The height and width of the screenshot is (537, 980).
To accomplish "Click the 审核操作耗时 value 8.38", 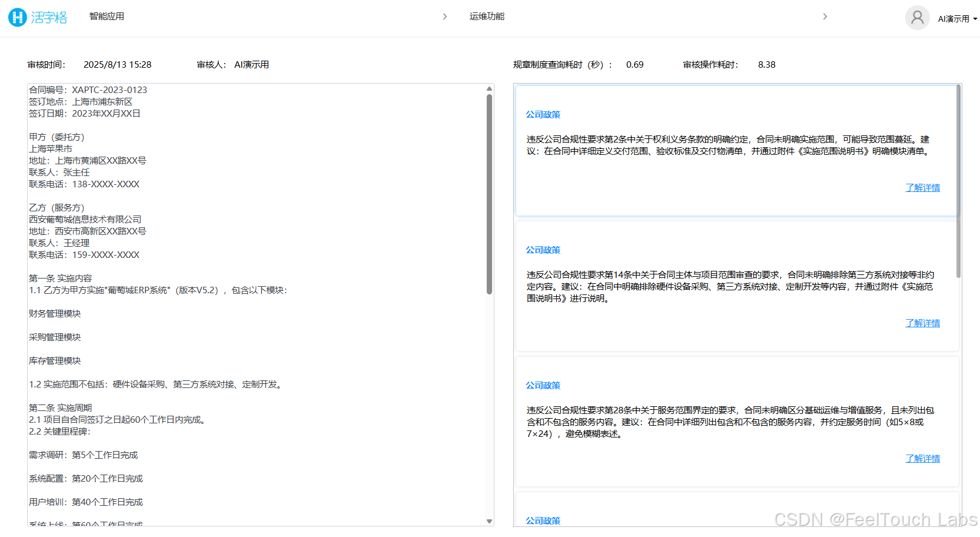I will coord(767,65).
